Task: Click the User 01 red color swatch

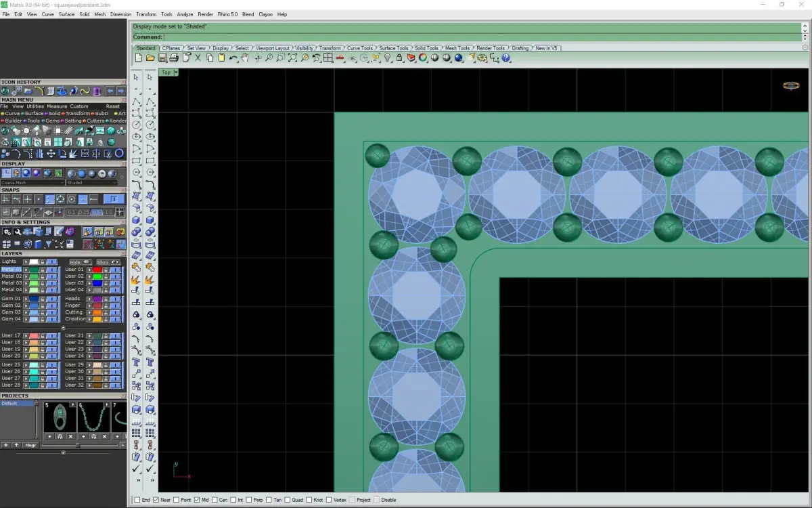Action: (x=97, y=270)
